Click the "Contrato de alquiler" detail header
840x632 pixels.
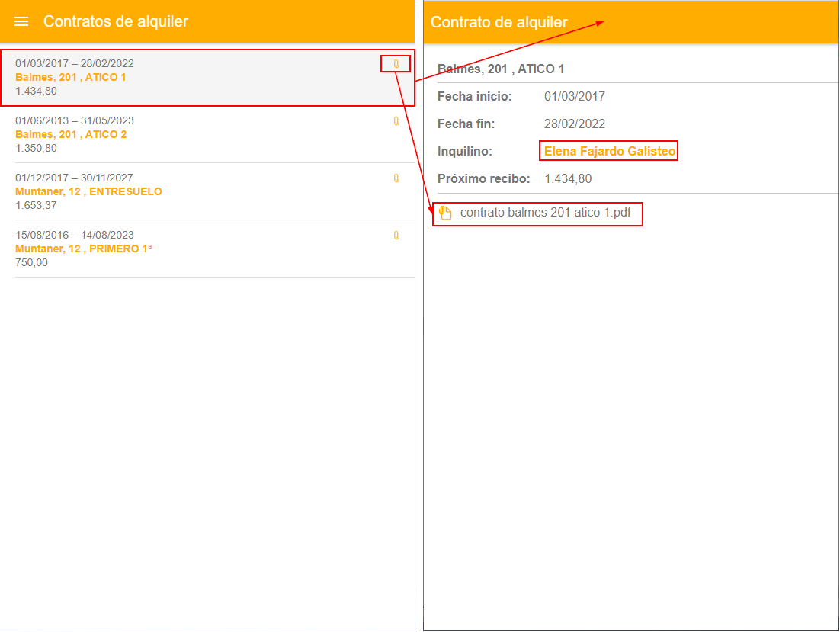pyautogui.click(x=499, y=22)
